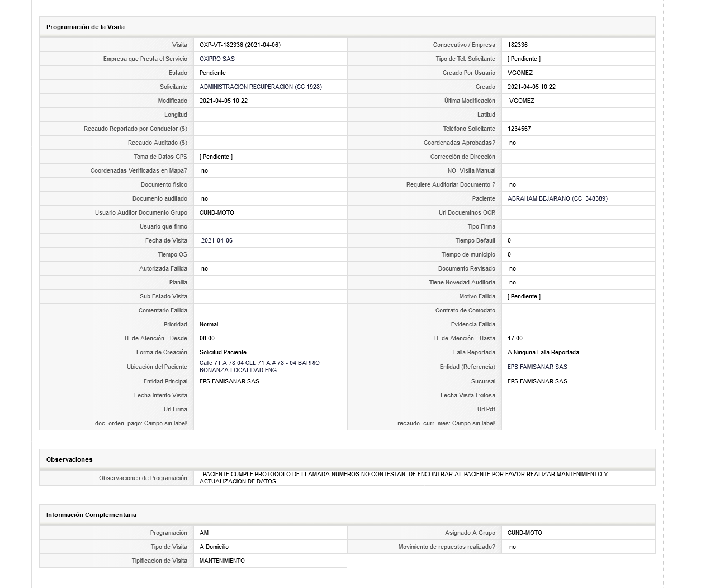The image size is (715, 588).
Task: Select Tipo de Visita value A Domicilio
Action: [x=214, y=547]
